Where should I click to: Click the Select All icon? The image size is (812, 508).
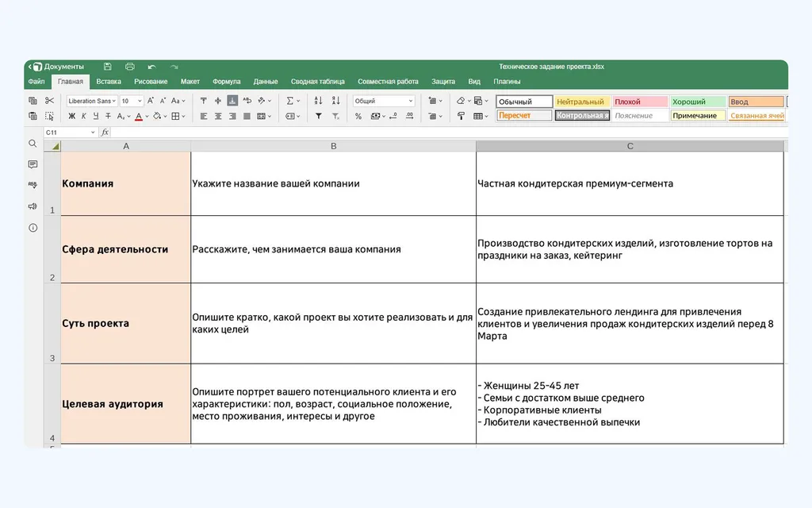[49, 116]
